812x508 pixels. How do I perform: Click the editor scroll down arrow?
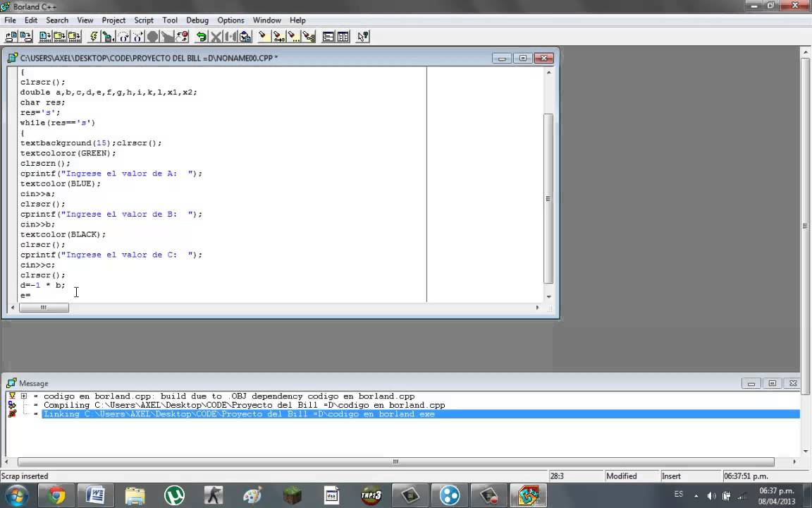click(548, 296)
